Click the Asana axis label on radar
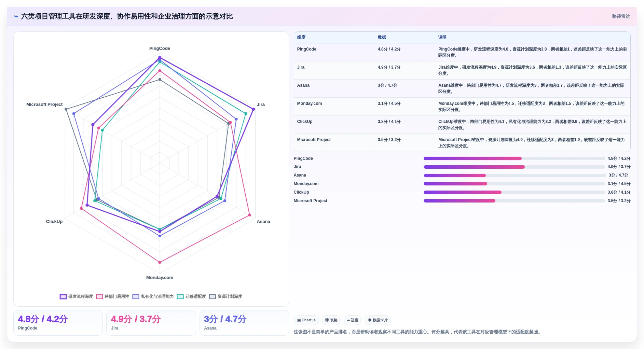This screenshot has width=644, height=349. click(x=263, y=222)
